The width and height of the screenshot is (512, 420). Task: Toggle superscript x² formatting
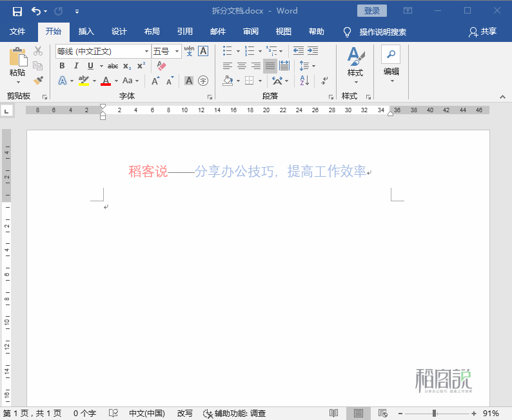(x=141, y=66)
